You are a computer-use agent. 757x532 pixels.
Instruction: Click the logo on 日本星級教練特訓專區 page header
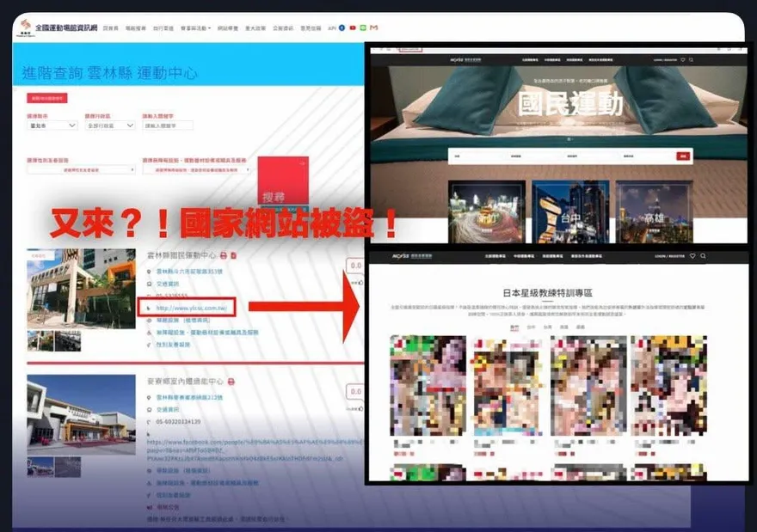tap(412, 256)
